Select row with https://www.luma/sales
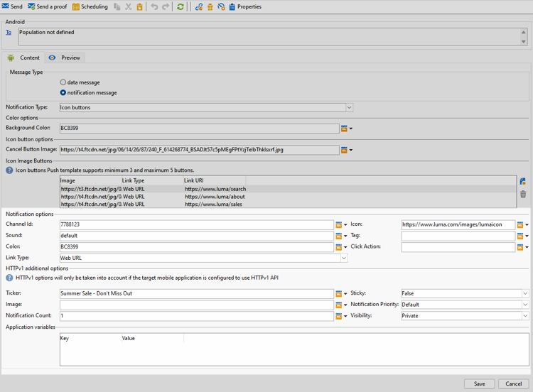The width and height of the screenshot is (533, 392). coord(288,204)
